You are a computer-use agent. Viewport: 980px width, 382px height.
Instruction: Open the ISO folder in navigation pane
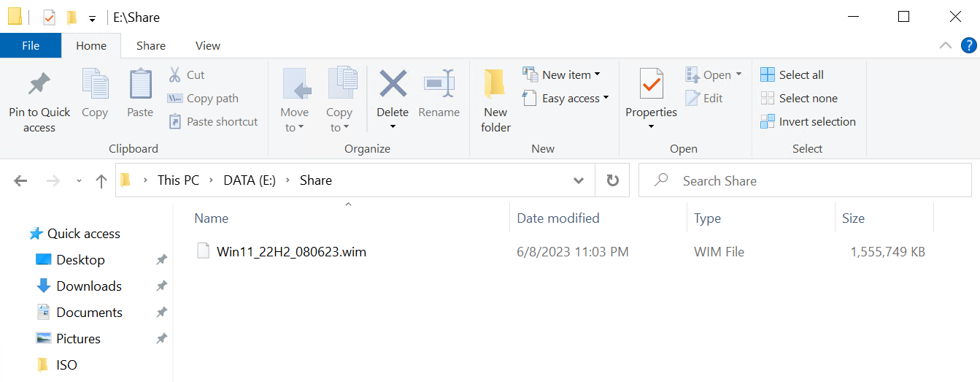point(66,365)
